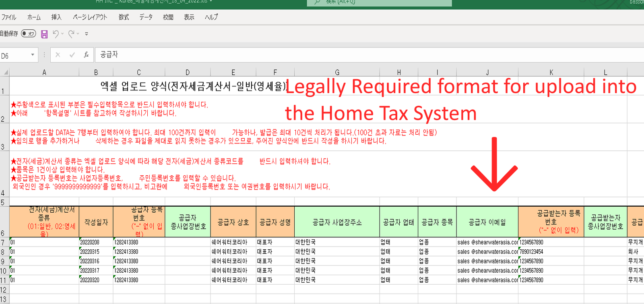Select the 数式 ribbon tab
Viewport: 644px width, 304px height.
pyautogui.click(x=124, y=17)
